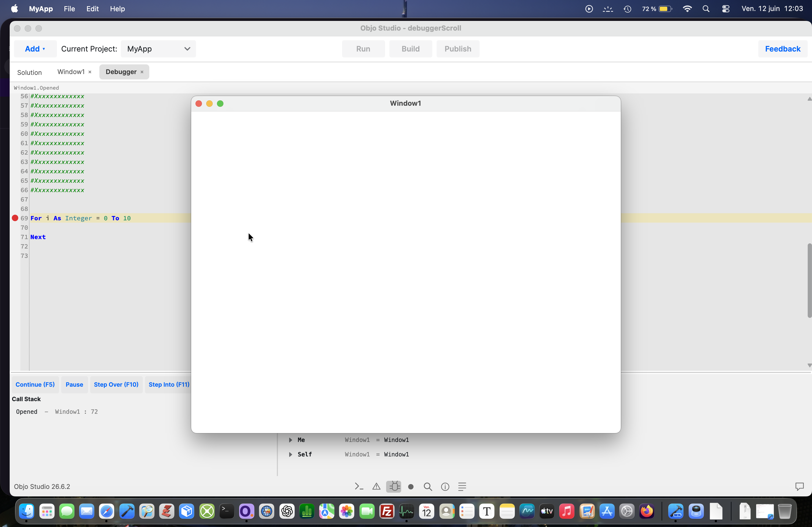This screenshot has width=812, height=527.
Task: Open Spotlight search in the menu bar
Action: (x=706, y=9)
